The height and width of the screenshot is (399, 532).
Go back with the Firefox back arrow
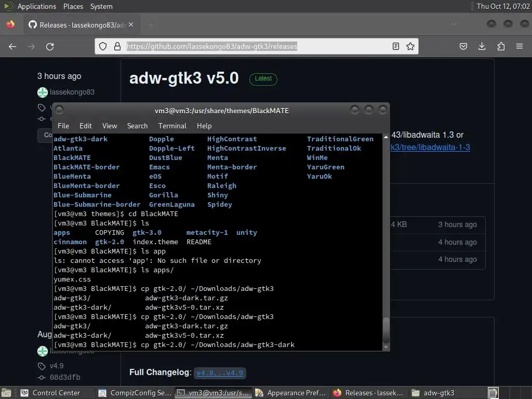click(12, 46)
